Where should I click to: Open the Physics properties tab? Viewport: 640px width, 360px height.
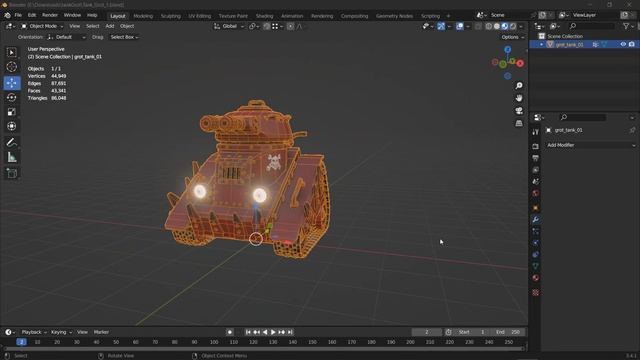click(536, 243)
